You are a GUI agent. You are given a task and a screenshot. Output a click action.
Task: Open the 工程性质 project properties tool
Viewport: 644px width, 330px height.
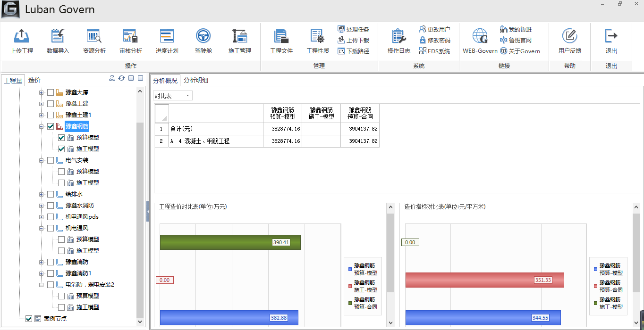[x=318, y=41]
